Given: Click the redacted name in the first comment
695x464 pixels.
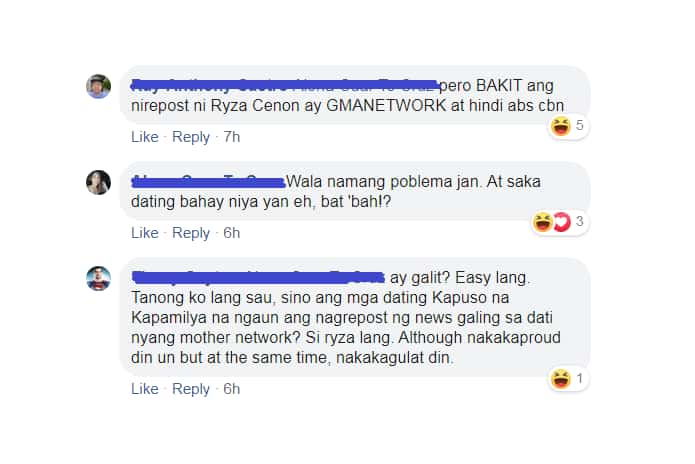Looking at the screenshot, I should coord(285,85).
